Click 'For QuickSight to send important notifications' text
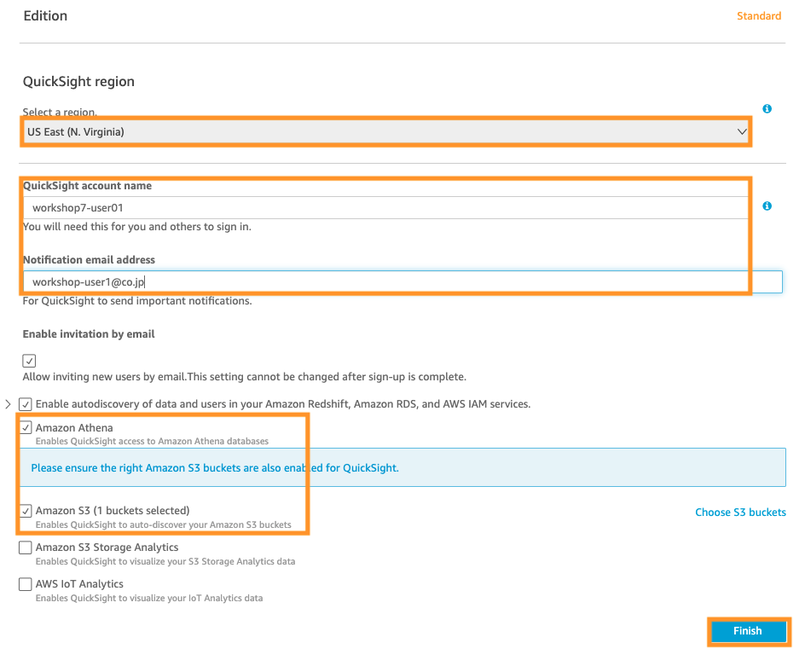Image resolution: width=805 pixels, height=672 pixels. (137, 301)
